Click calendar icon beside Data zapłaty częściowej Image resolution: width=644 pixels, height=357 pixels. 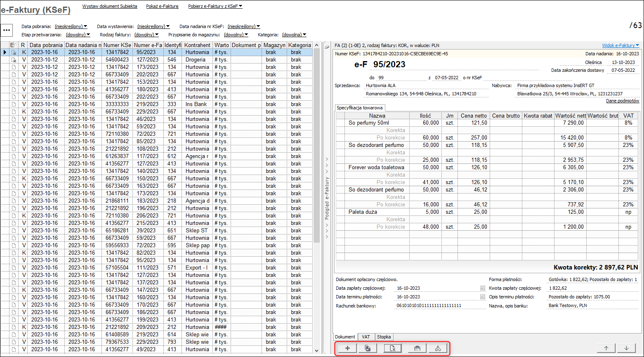click(x=482, y=288)
